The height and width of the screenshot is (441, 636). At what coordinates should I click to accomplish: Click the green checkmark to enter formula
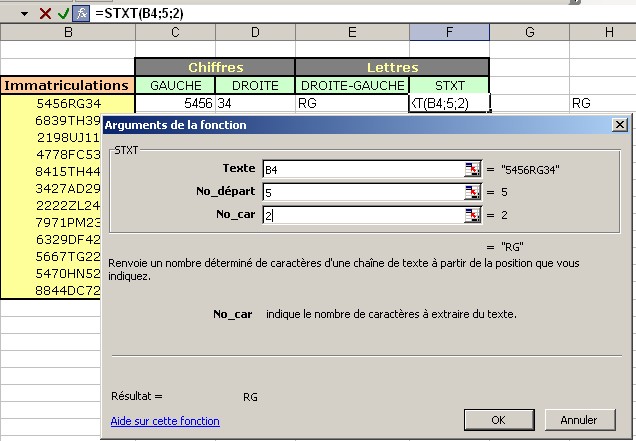(x=62, y=13)
